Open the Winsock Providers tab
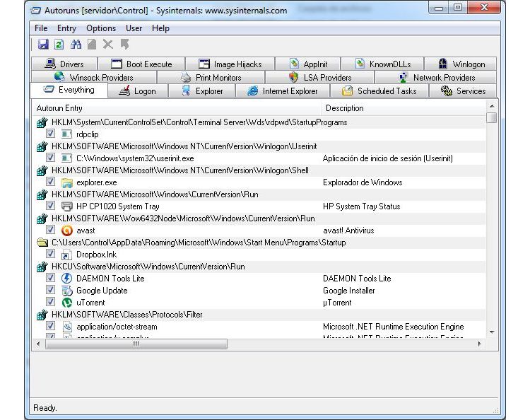530x420 pixels. [94, 78]
